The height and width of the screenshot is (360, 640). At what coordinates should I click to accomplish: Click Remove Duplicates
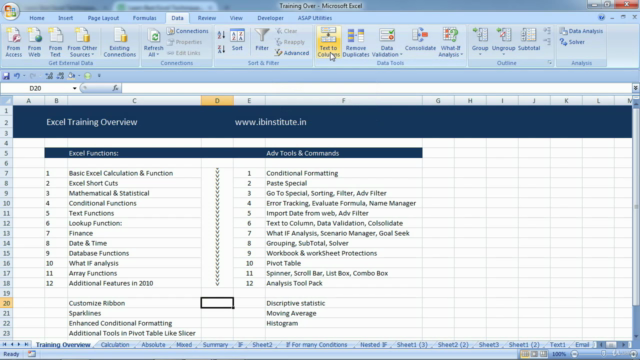tap(356, 42)
